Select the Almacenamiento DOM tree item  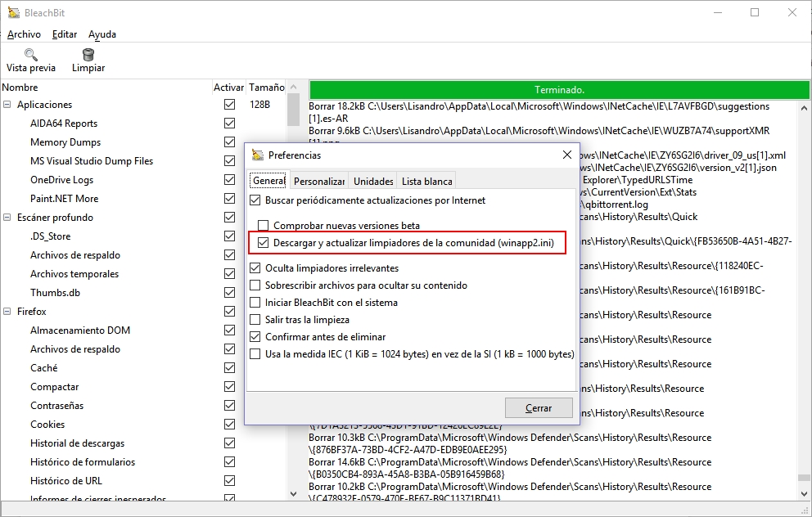tap(80, 330)
